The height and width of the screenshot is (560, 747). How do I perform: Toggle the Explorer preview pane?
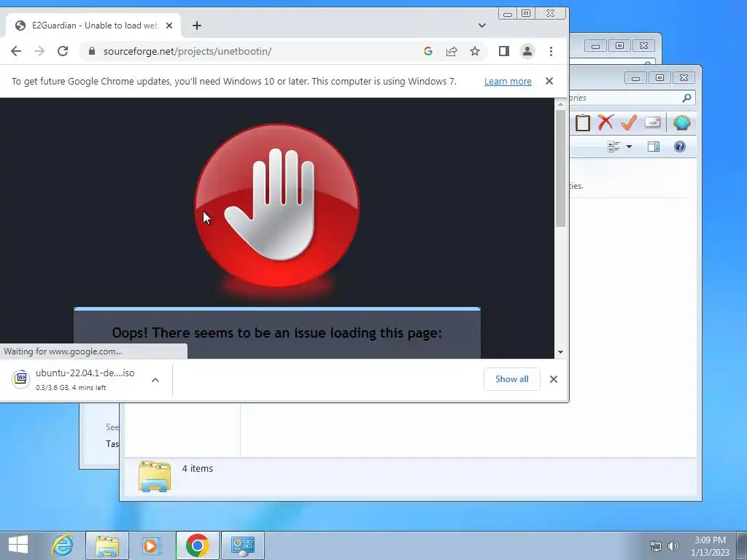coord(653,147)
